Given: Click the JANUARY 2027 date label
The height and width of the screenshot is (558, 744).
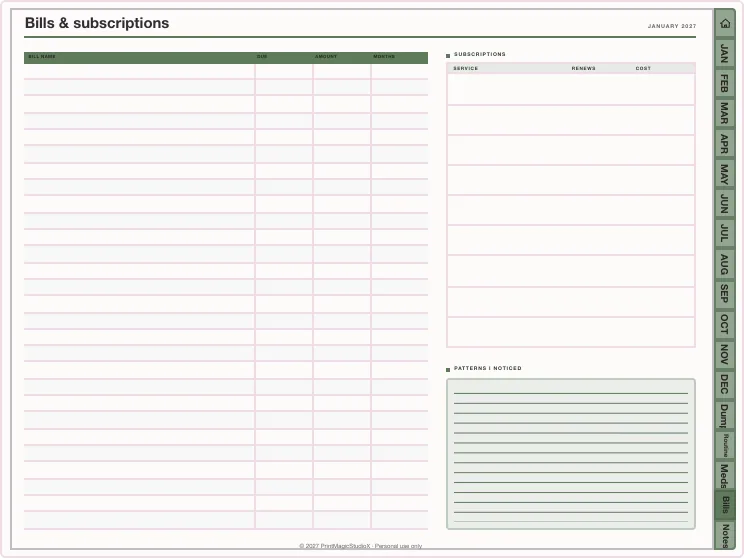Looking at the screenshot, I should 672,26.
